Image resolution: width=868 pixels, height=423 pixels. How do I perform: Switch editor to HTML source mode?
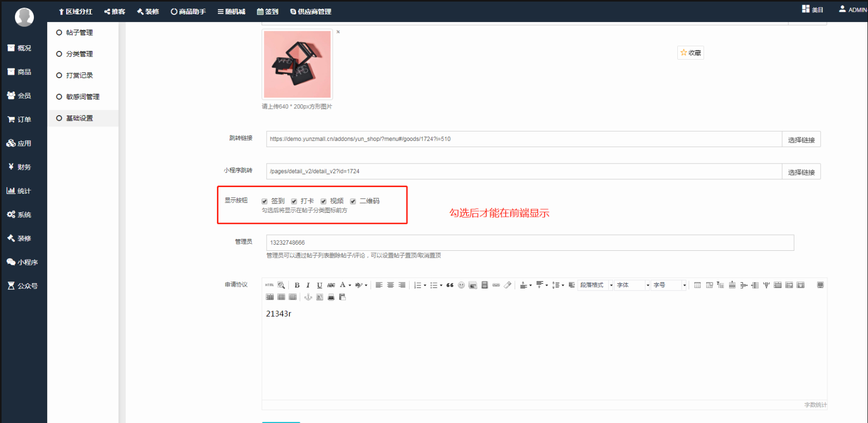(x=269, y=285)
